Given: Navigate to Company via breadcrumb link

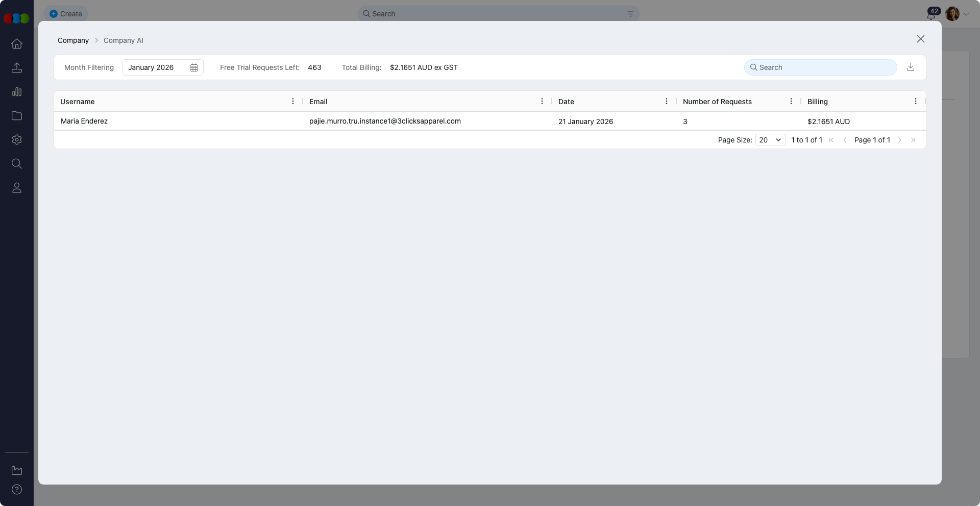Looking at the screenshot, I should pyautogui.click(x=73, y=40).
